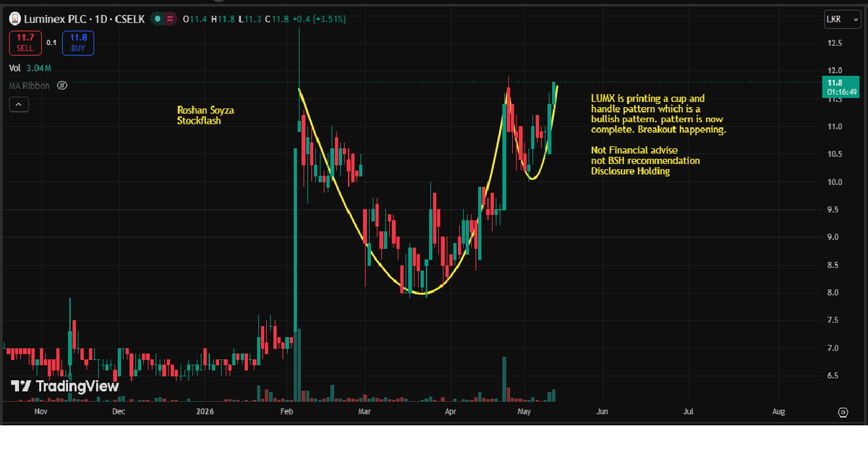This screenshot has height=475, width=868.
Task: Click the 12.0 price axis label
Action: (x=834, y=71)
